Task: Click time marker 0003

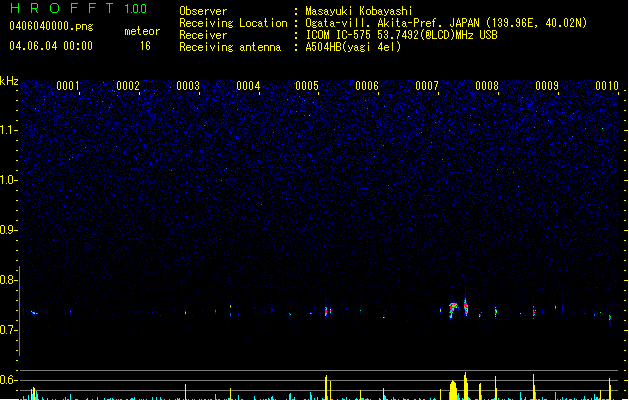Action: (188, 85)
